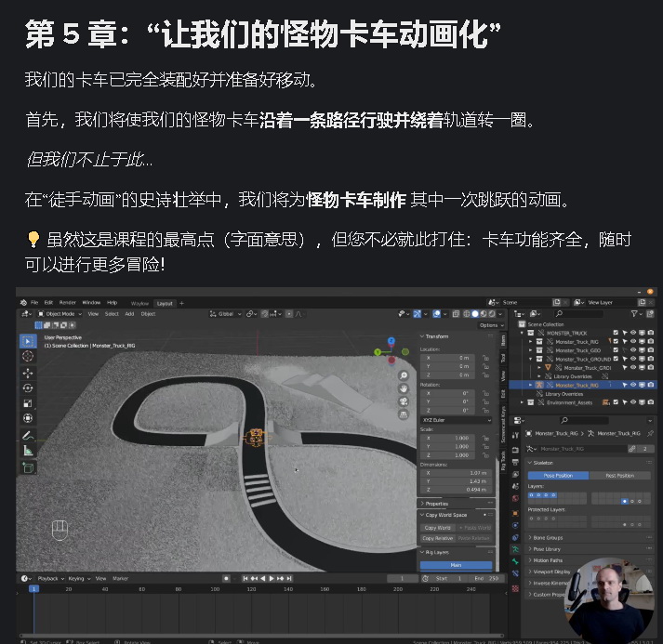Activate the Scale tool

(28, 403)
